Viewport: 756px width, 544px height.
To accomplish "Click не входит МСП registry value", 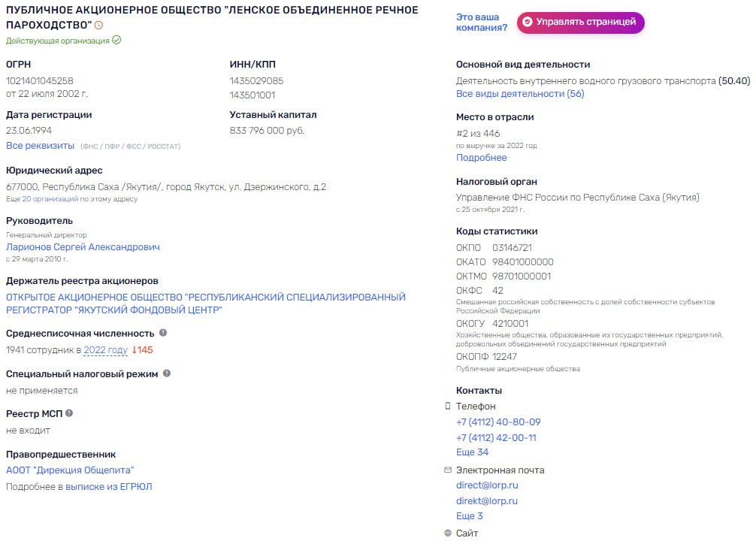I will coord(28,431).
